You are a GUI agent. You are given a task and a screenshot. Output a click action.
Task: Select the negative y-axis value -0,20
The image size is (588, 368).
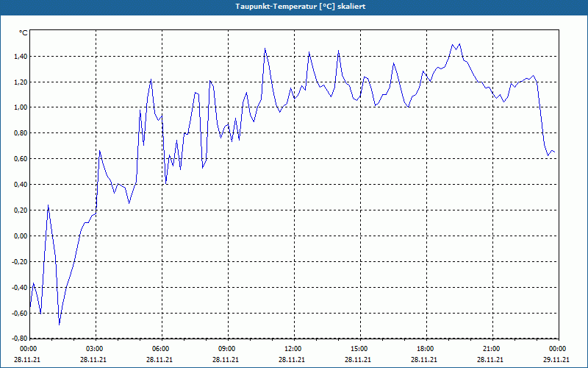[20, 262]
